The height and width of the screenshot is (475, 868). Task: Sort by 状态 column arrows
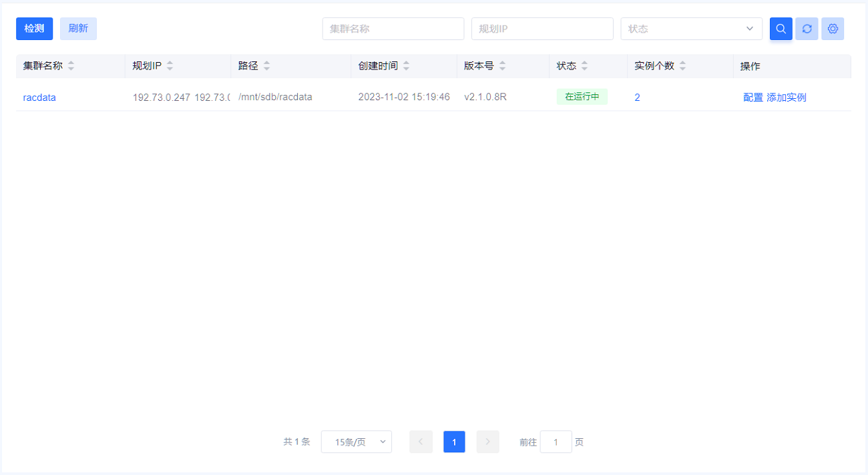tap(584, 66)
